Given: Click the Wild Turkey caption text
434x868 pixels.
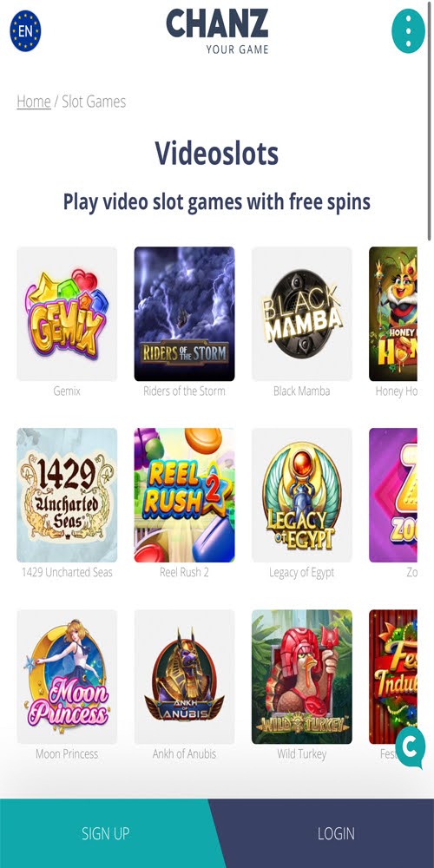Looking at the screenshot, I should pyautogui.click(x=302, y=754).
